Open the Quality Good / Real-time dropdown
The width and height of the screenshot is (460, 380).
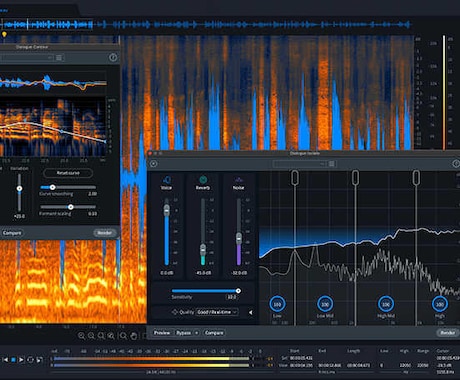coord(217,312)
